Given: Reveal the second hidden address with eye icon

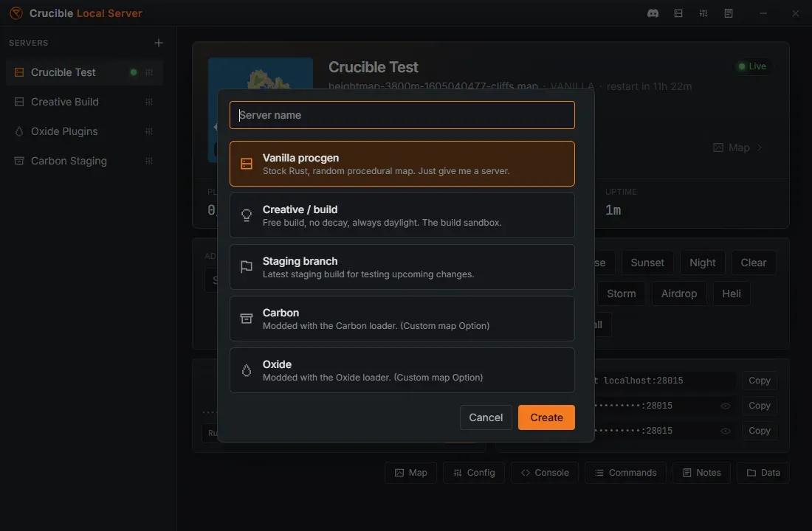Looking at the screenshot, I should point(726,431).
